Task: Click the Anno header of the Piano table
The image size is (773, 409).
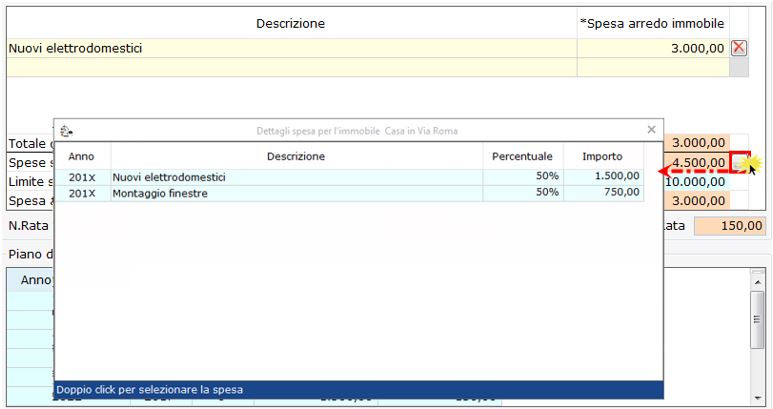Action: click(x=35, y=280)
